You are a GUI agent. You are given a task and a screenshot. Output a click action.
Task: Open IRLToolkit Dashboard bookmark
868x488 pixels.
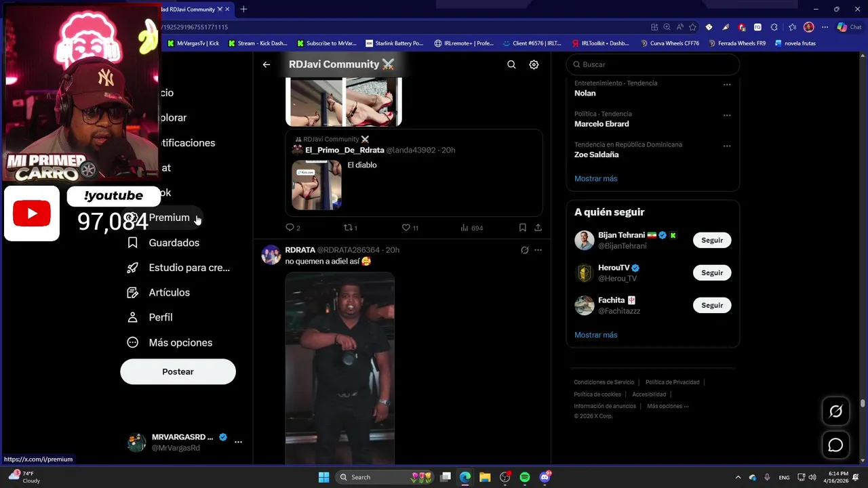(x=601, y=43)
